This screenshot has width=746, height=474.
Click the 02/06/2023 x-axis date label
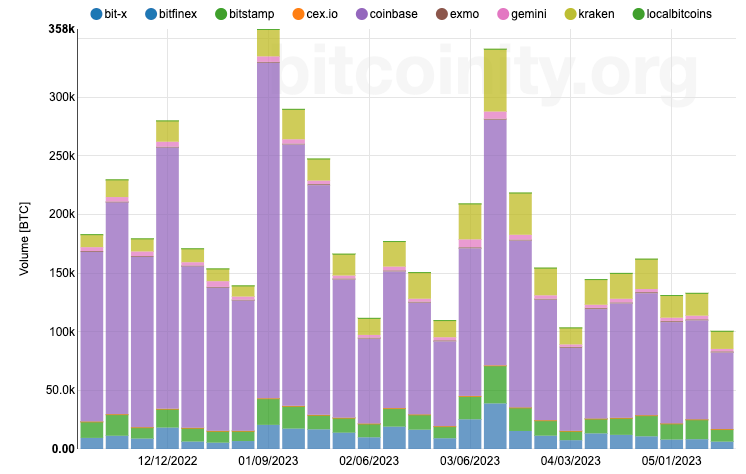click(x=369, y=461)
